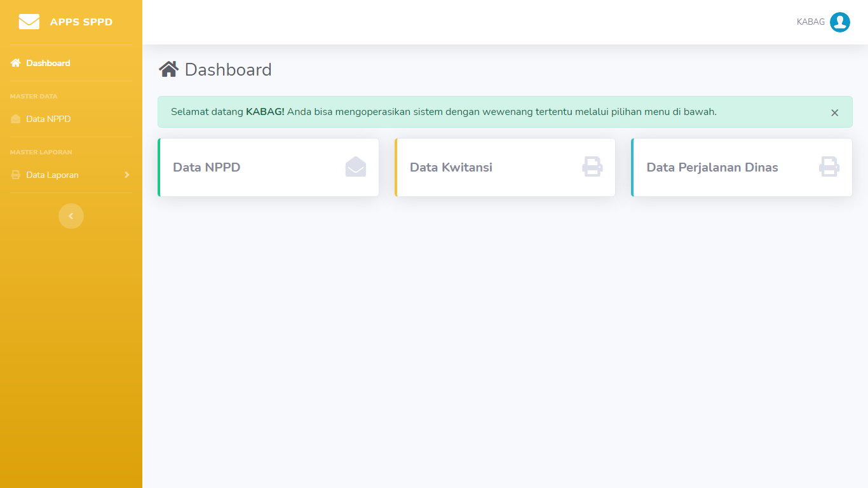Click the printer icon on Data Perjalanan Dinas card
Screen dimensions: 868x488
(829, 166)
